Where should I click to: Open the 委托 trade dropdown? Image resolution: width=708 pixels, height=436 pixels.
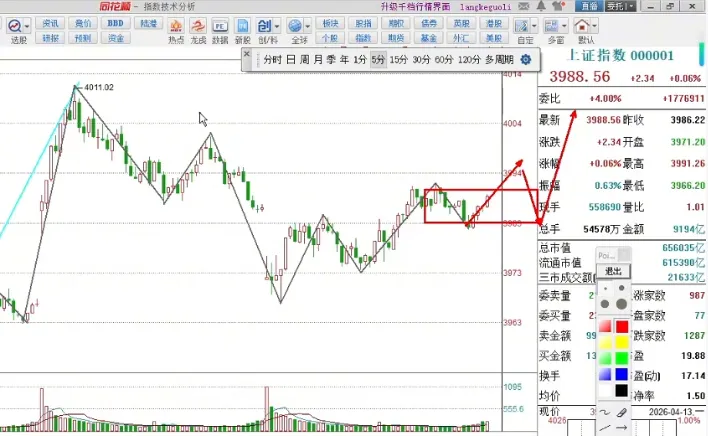click(x=620, y=6)
